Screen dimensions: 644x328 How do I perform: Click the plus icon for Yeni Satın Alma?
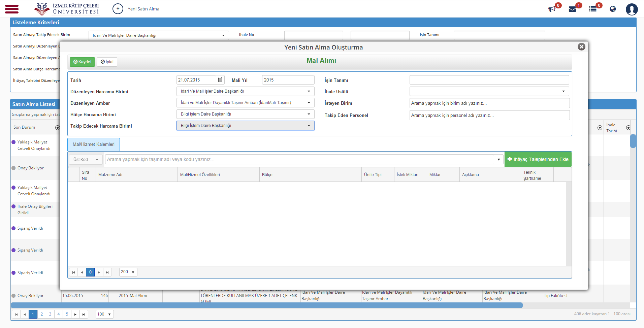point(118,9)
